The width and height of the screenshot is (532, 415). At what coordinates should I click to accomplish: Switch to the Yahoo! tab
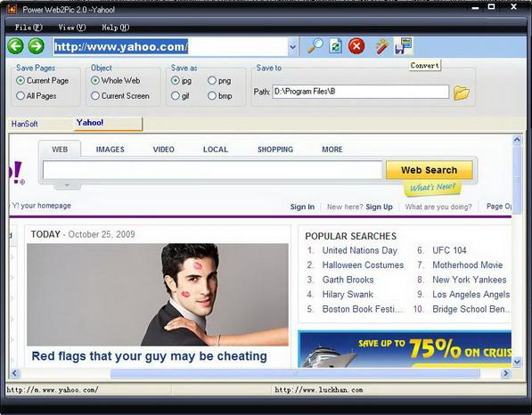point(108,123)
